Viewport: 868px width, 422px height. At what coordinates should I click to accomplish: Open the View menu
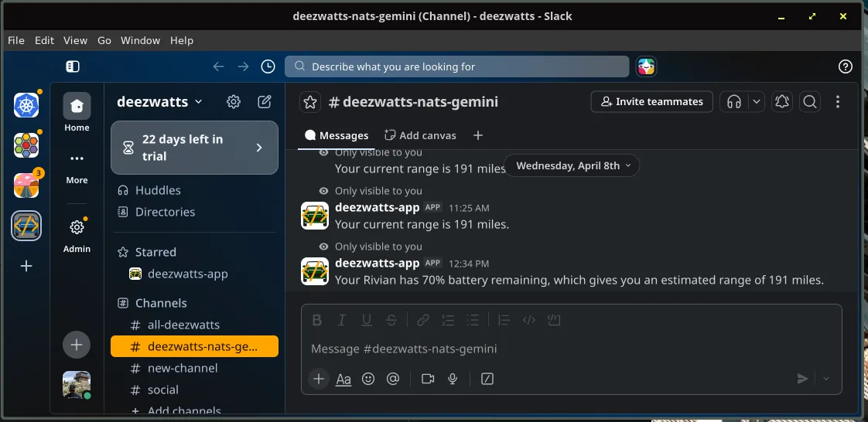pyautogui.click(x=75, y=40)
